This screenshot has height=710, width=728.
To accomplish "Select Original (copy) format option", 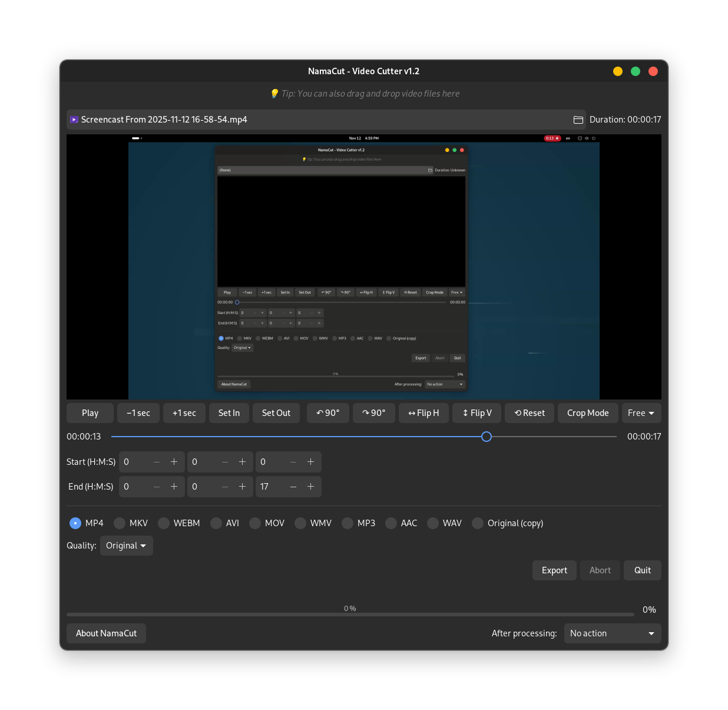I will pos(478,523).
